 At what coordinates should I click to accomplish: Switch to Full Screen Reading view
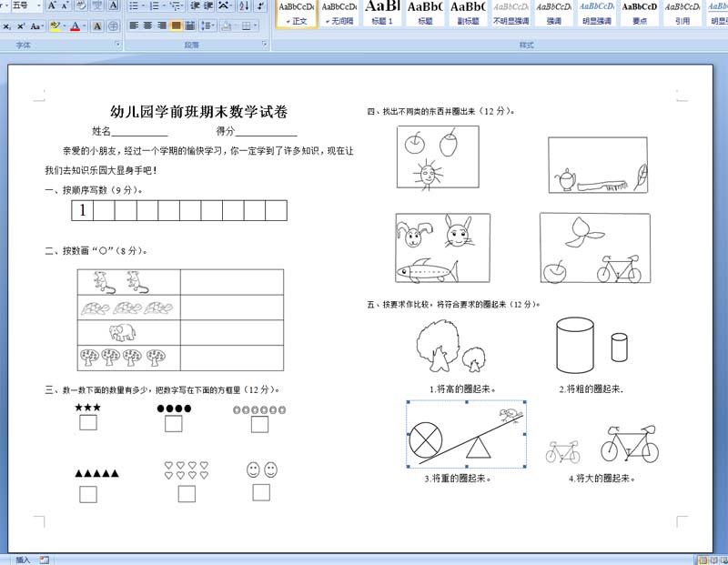coord(713,560)
